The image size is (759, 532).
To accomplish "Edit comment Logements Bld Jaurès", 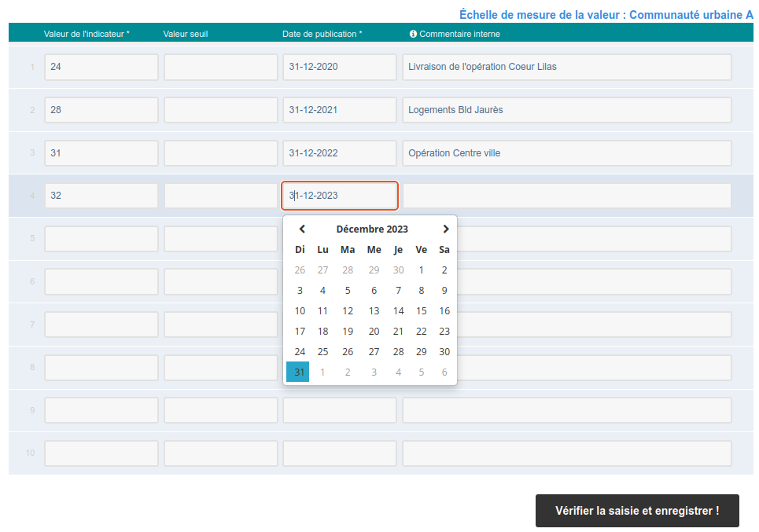I will [x=567, y=110].
